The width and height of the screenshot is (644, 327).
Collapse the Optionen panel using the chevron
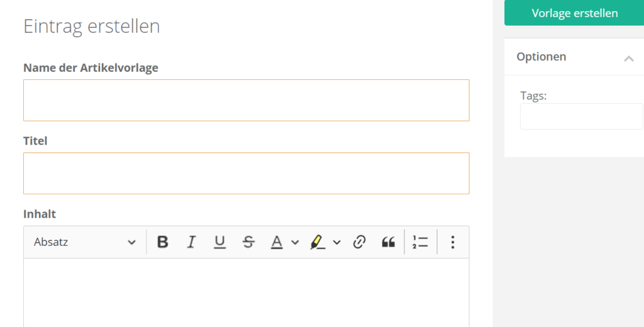click(628, 58)
